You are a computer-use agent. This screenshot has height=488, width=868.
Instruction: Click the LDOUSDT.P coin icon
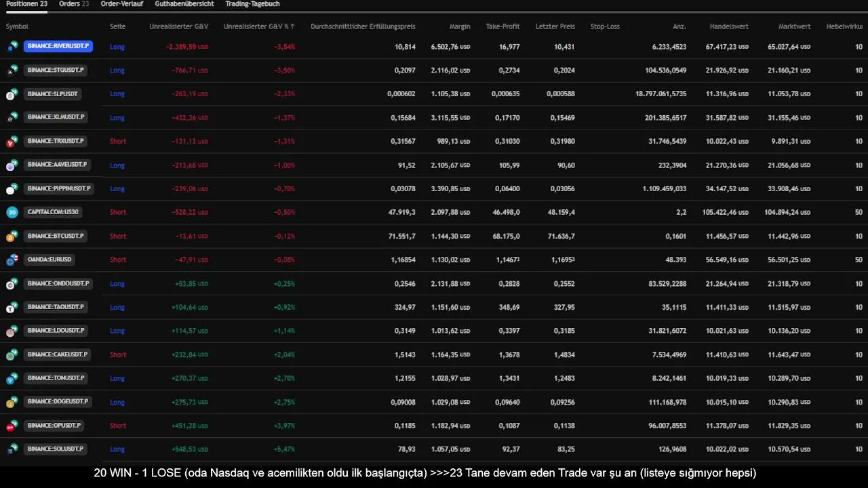[x=12, y=331]
